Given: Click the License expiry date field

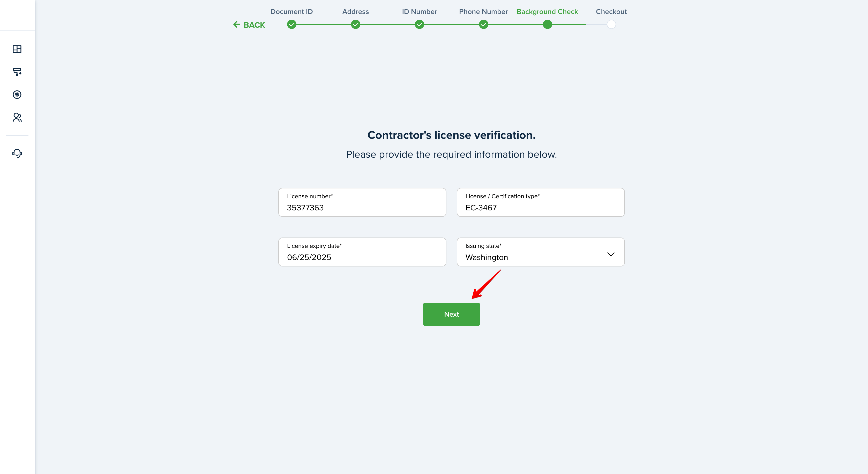Looking at the screenshot, I should 362,252.
